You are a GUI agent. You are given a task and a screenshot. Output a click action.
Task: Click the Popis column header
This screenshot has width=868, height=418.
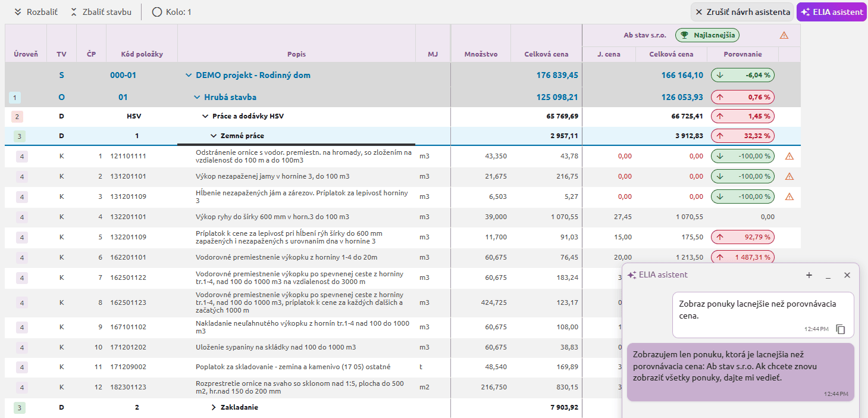coord(296,54)
